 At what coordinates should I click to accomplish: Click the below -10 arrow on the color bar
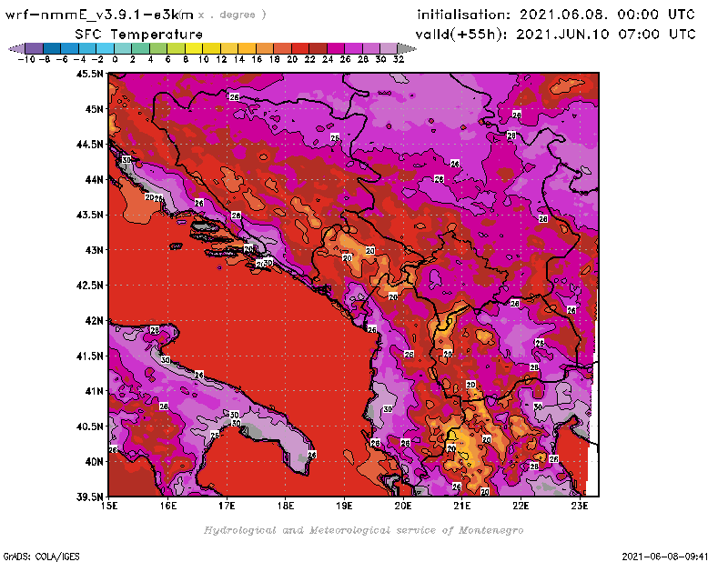[x=16, y=48]
